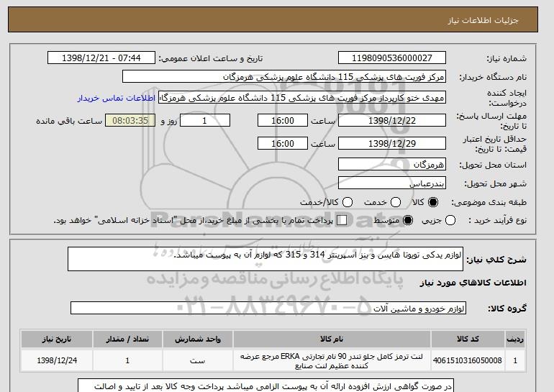Click the جزئیات اطلاعات نیاز page header

(x=483, y=20)
